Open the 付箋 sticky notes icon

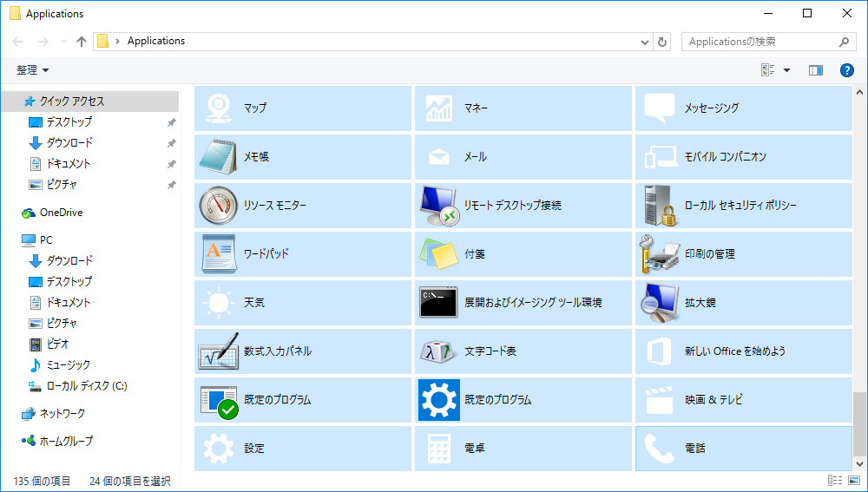tap(438, 254)
